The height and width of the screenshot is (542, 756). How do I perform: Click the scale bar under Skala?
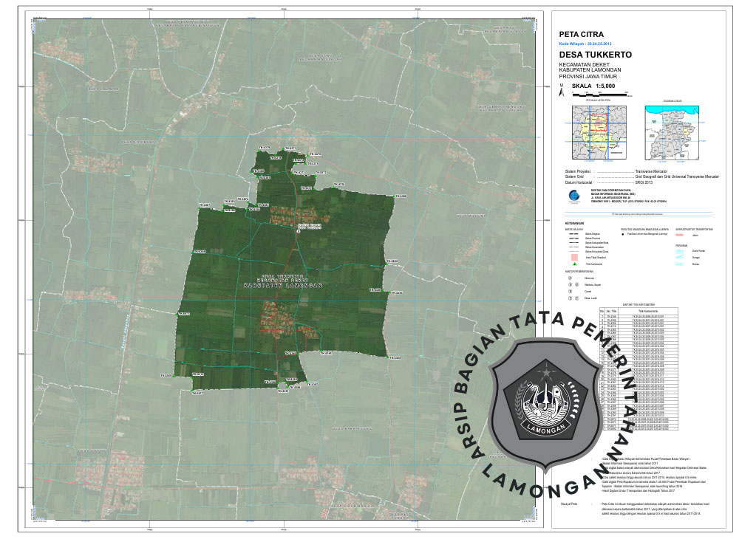pos(600,95)
